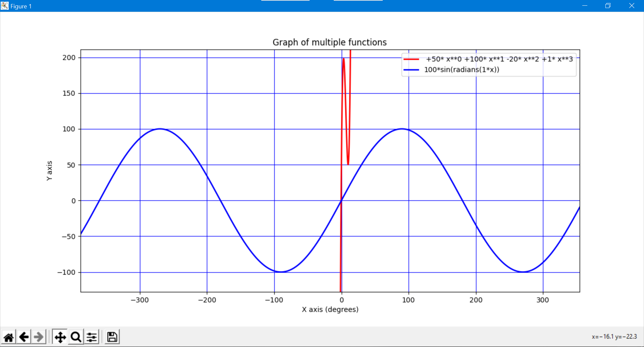Close the Figure 1 window

pyautogui.click(x=632, y=6)
